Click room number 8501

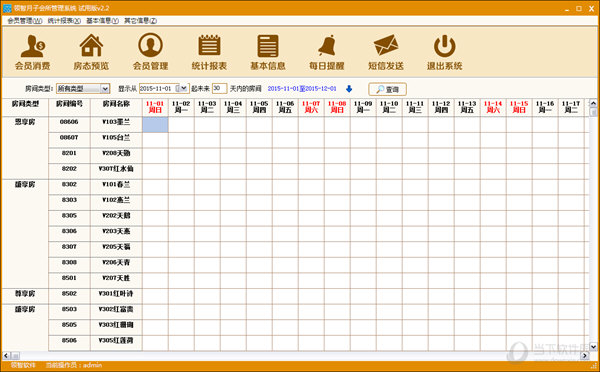(x=69, y=278)
